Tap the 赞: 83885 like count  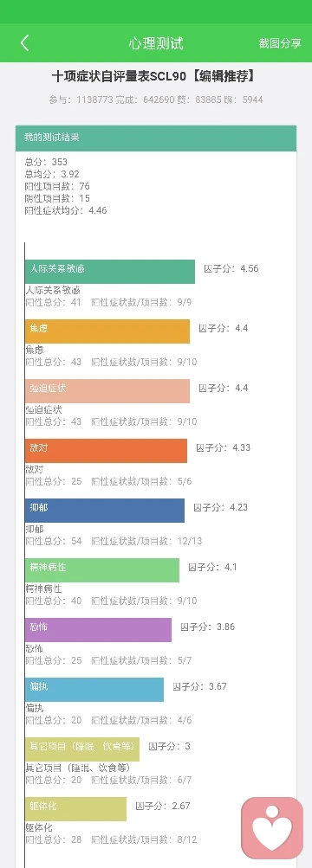pos(207,100)
